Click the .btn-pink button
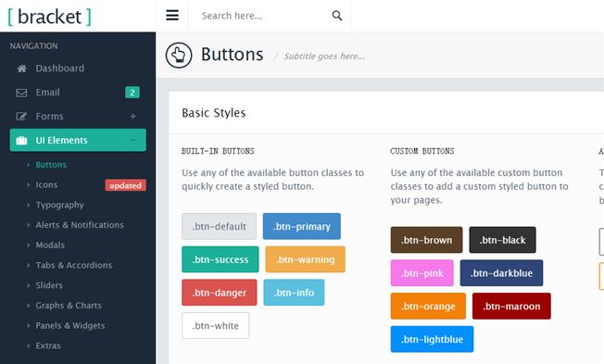The width and height of the screenshot is (604, 364). pyautogui.click(x=422, y=273)
